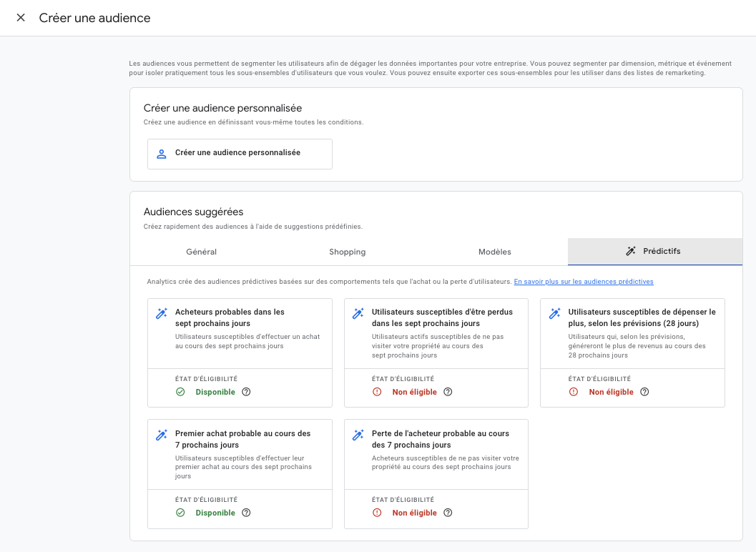Image resolution: width=756 pixels, height=552 pixels.
Task: Click Créer une audience personnalisée button
Action: [240, 154]
